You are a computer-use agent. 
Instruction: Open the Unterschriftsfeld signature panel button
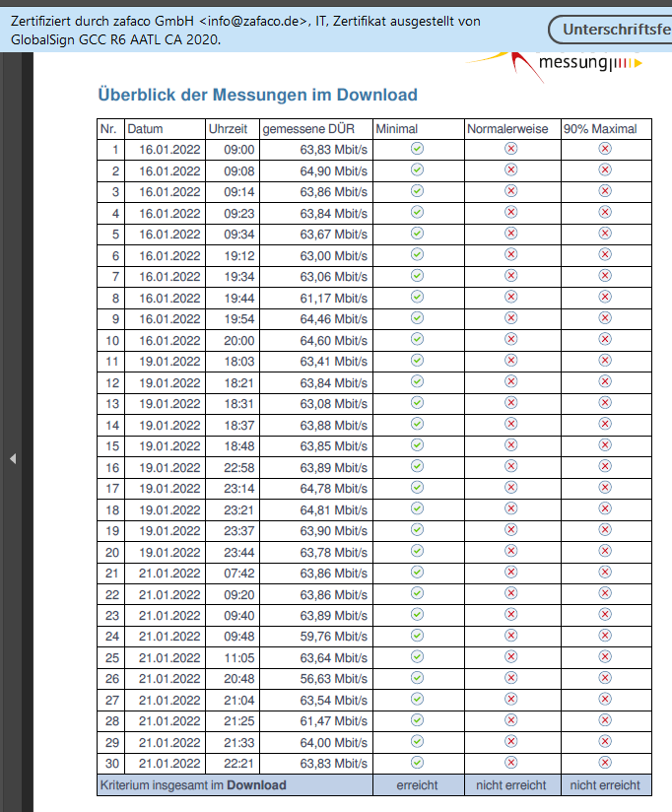[610, 30]
